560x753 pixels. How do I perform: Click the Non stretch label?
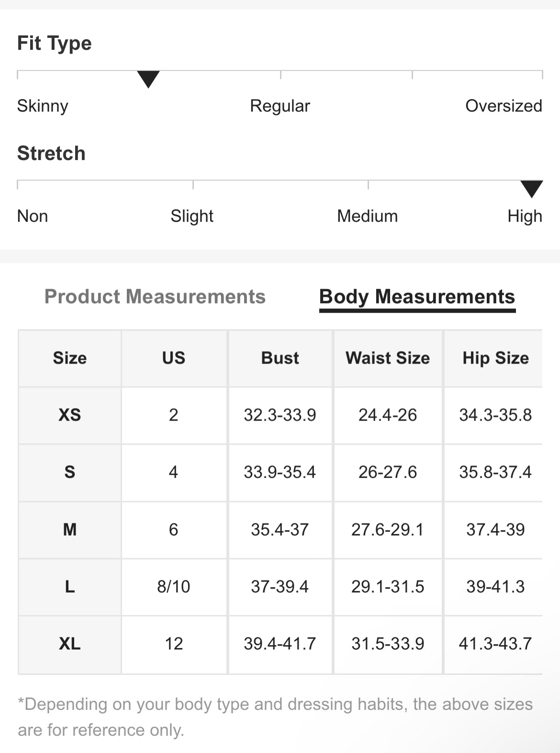tap(33, 216)
